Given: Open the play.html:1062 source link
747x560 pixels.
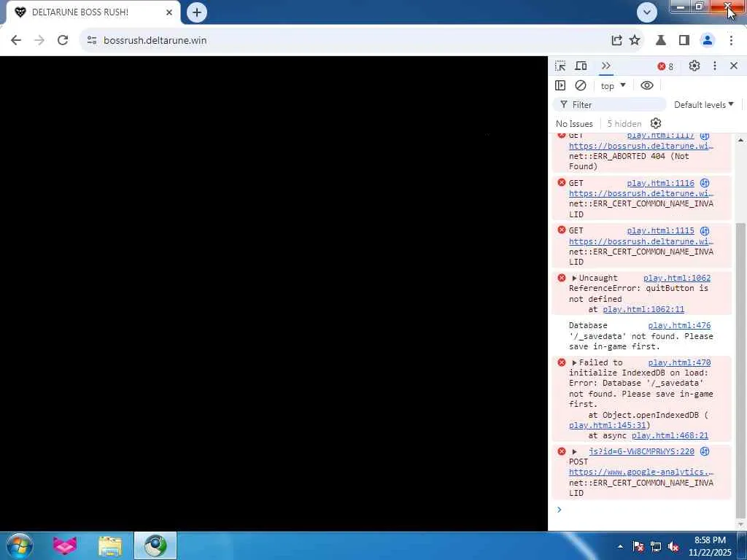Looking at the screenshot, I should point(676,278).
